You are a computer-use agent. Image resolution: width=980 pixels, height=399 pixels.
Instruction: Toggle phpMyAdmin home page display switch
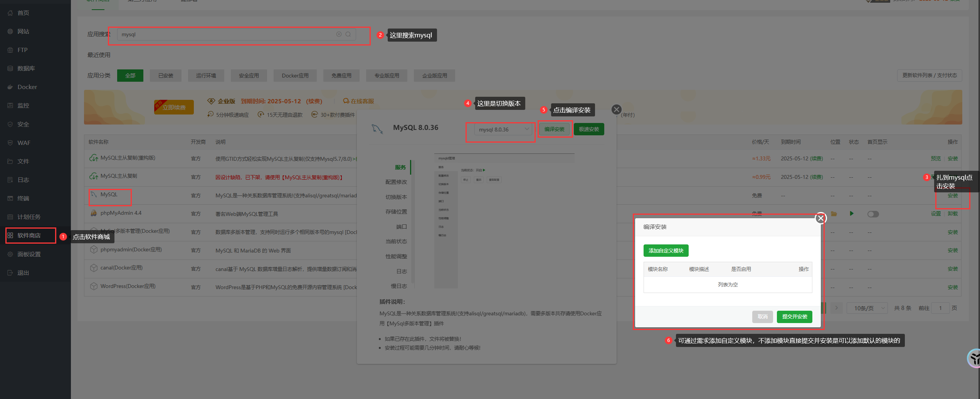[x=873, y=214]
